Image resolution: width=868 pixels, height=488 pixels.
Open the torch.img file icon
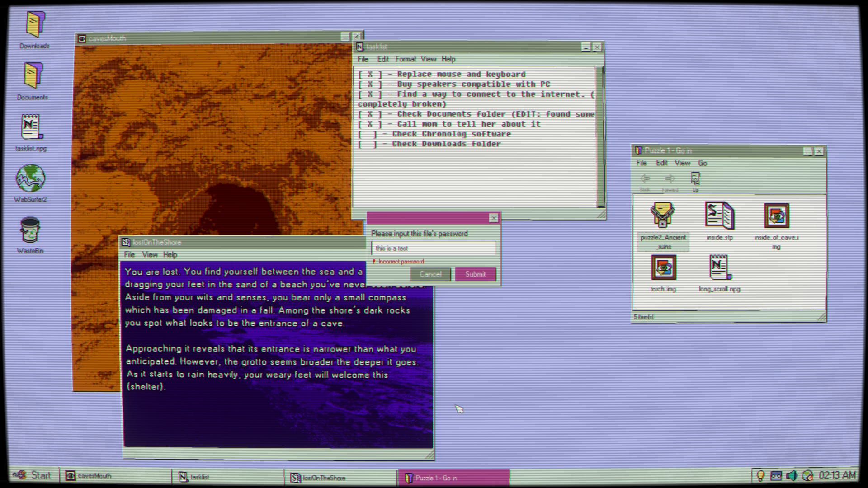pyautogui.click(x=663, y=267)
